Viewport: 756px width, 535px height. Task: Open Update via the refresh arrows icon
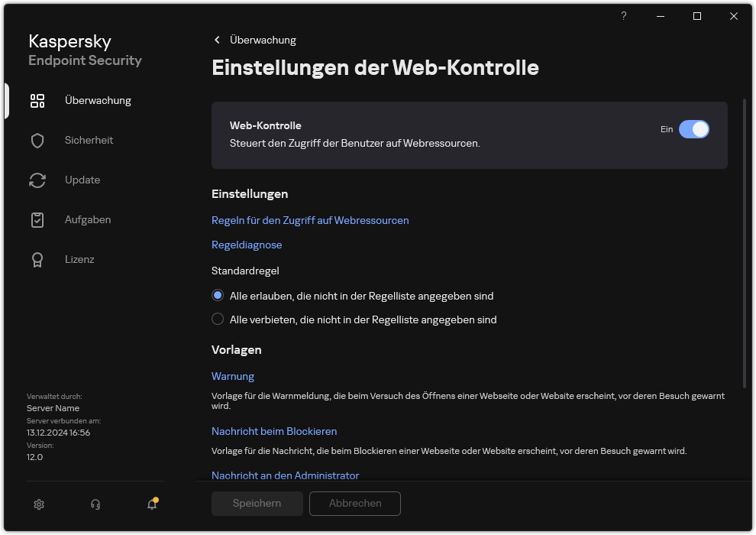tap(37, 180)
